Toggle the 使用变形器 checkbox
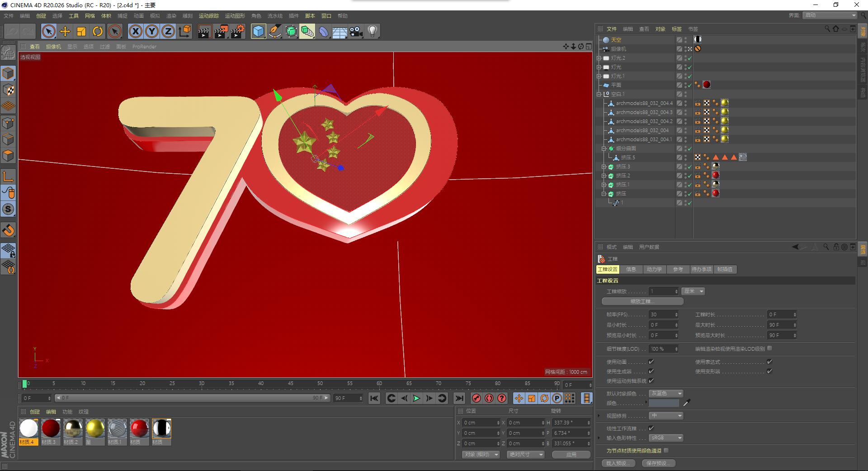 point(769,371)
